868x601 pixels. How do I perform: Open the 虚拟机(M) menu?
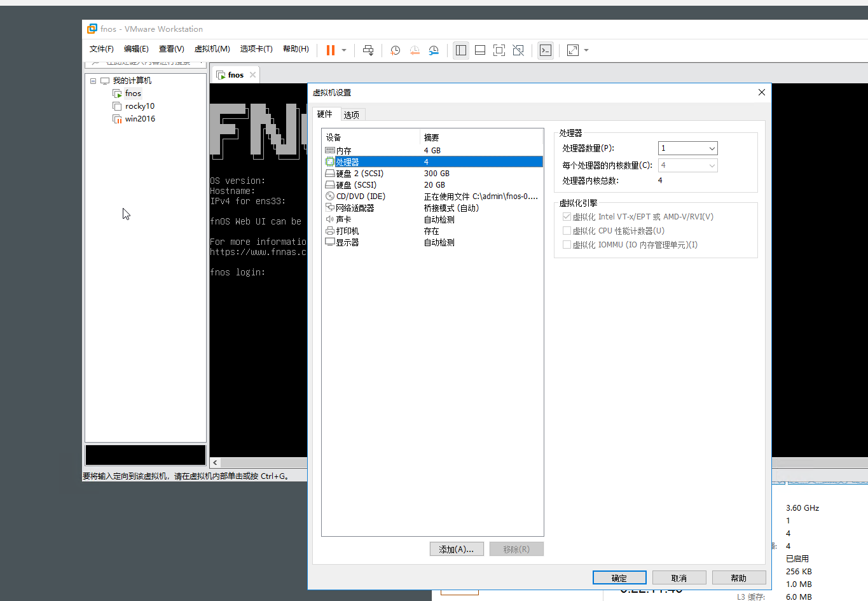click(212, 48)
